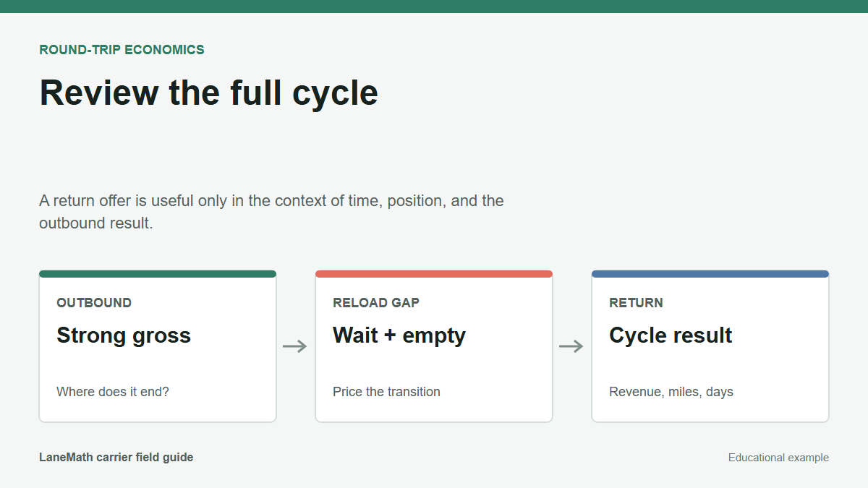Image resolution: width=868 pixels, height=488 pixels.
Task: Click the dark green header bar
Action: (x=434, y=7)
